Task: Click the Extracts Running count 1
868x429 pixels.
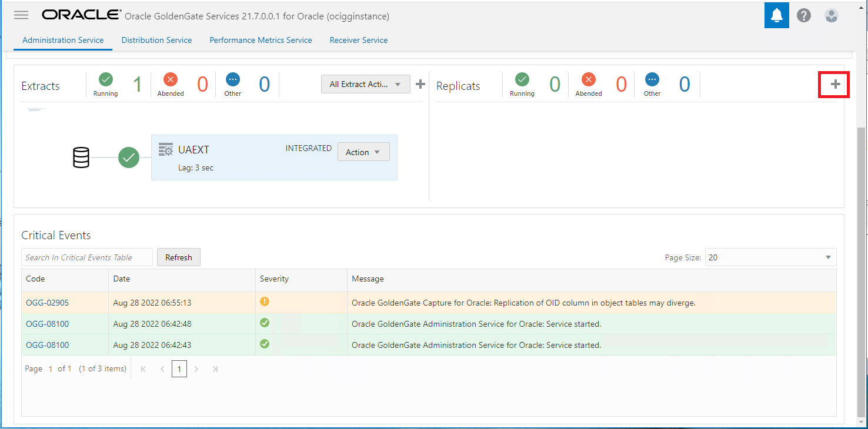Action: point(138,85)
